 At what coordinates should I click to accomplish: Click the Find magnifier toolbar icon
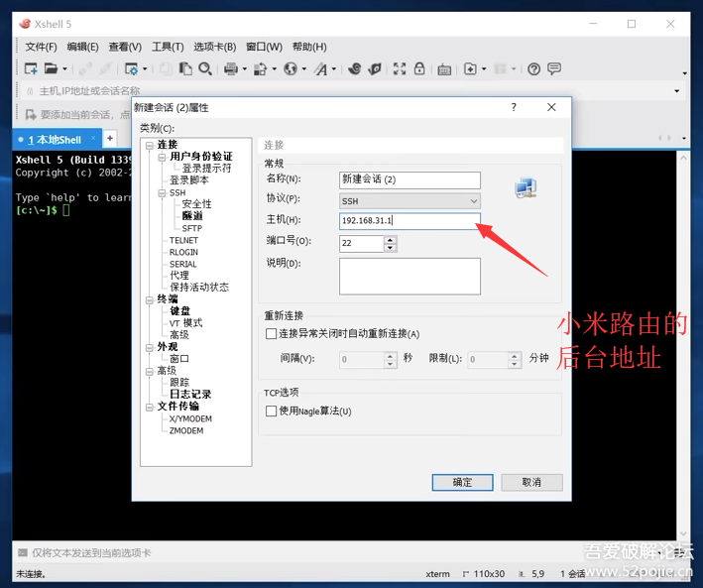tap(205, 68)
